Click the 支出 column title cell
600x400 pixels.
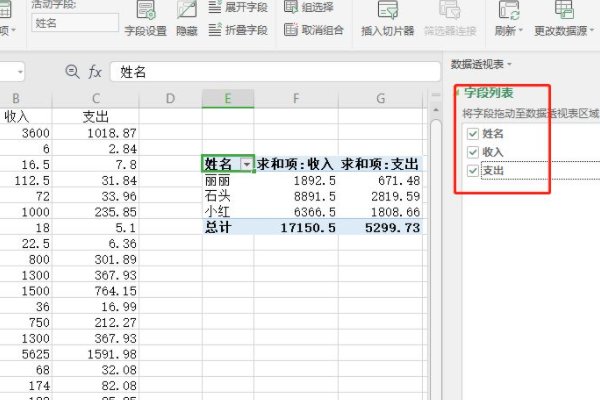pyautogui.click(x=96, y=116)
